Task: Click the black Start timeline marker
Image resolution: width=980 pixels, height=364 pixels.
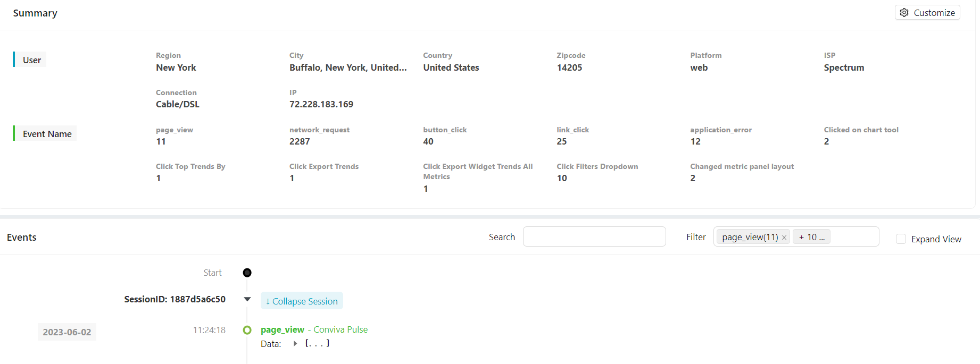Action: (x=247, y=273)
